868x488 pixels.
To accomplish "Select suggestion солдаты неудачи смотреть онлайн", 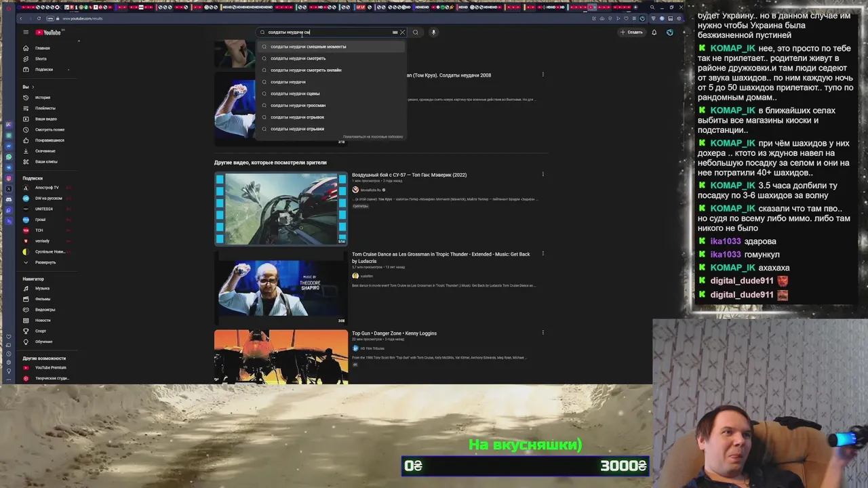I will pyautogui.click(x=332, y=70).
